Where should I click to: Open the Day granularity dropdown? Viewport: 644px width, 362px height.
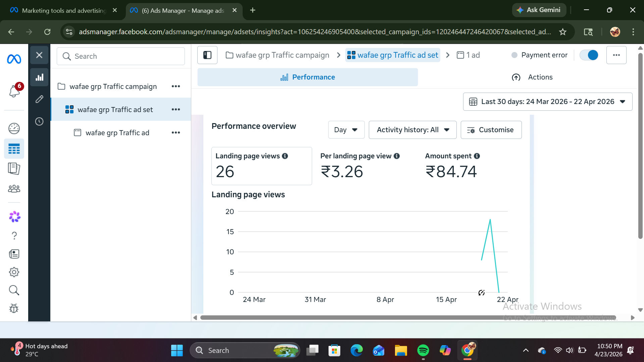pyautogui.click(x=346, y=130)
